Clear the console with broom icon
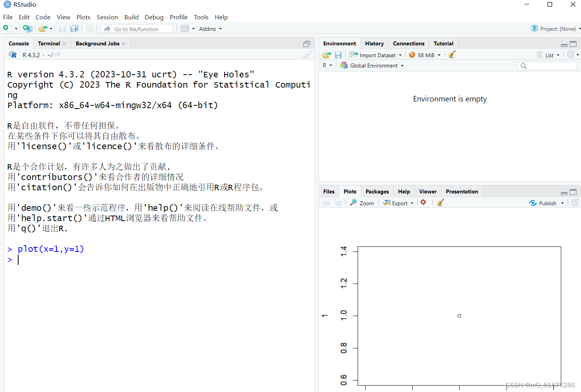 (307, 54)
